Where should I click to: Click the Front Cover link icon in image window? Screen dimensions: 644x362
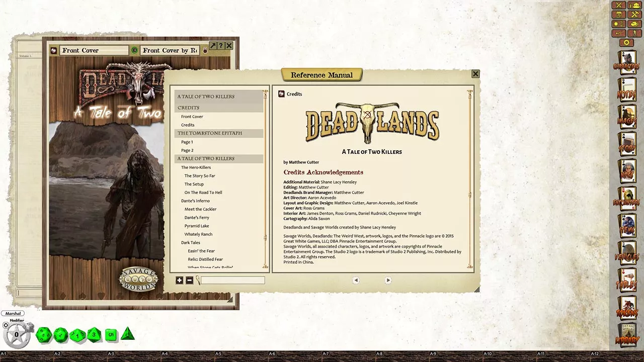(x=54, y=50)
